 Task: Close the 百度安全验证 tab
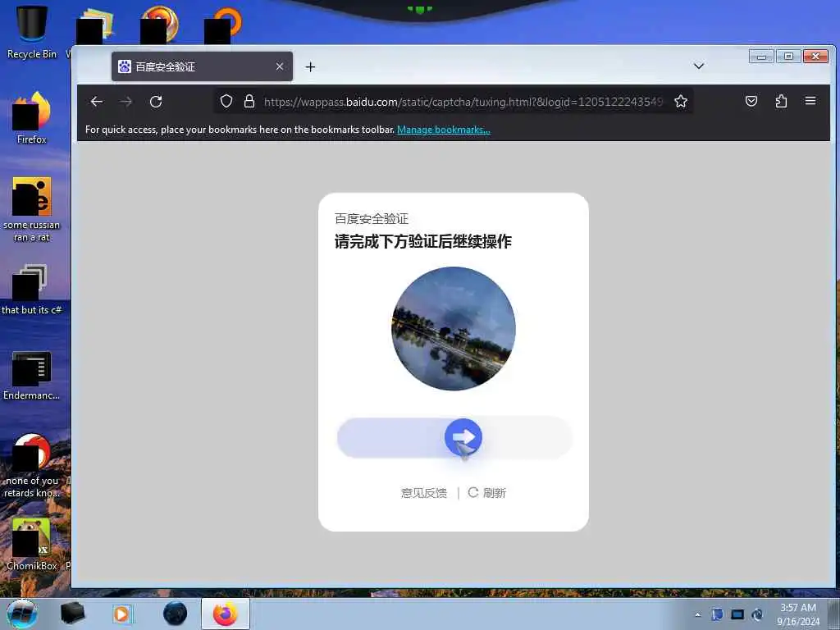pyautogui.click(x=280, y=66)
